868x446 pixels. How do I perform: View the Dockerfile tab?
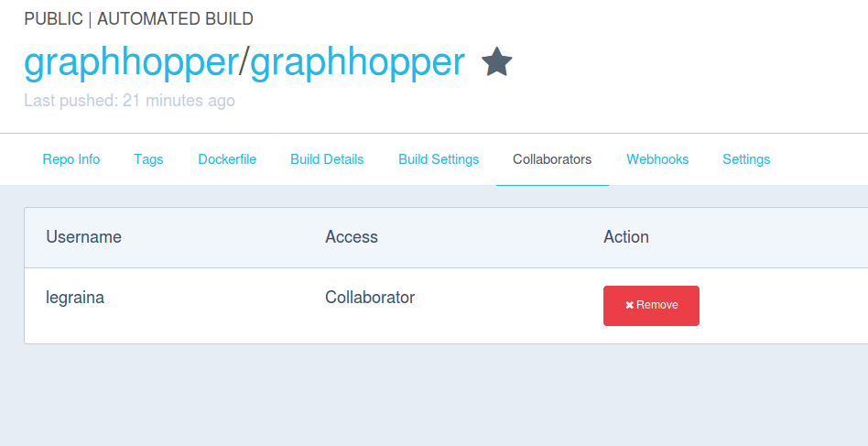227,159
